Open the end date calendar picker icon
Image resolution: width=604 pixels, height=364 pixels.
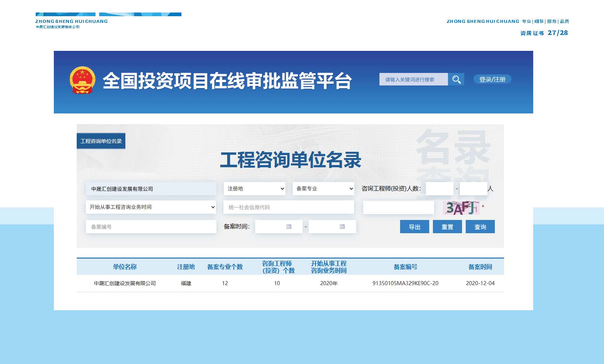coord(342,227)
